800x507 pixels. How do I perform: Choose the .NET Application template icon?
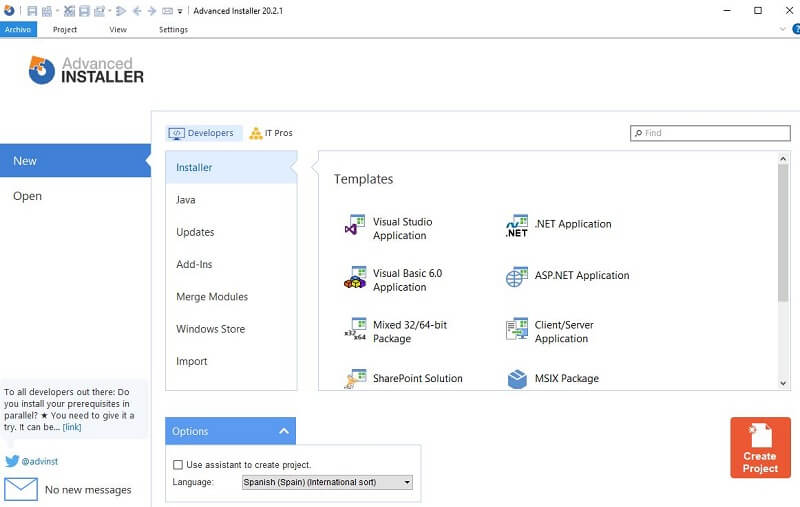[517, 226]
